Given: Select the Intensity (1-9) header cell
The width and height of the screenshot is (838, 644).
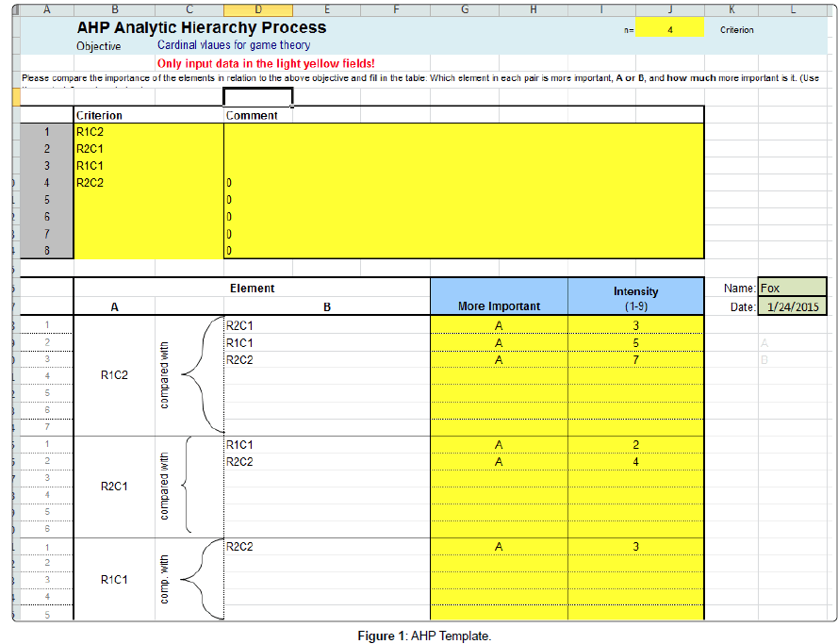Looking at the screenshot, I should [635, 297].
